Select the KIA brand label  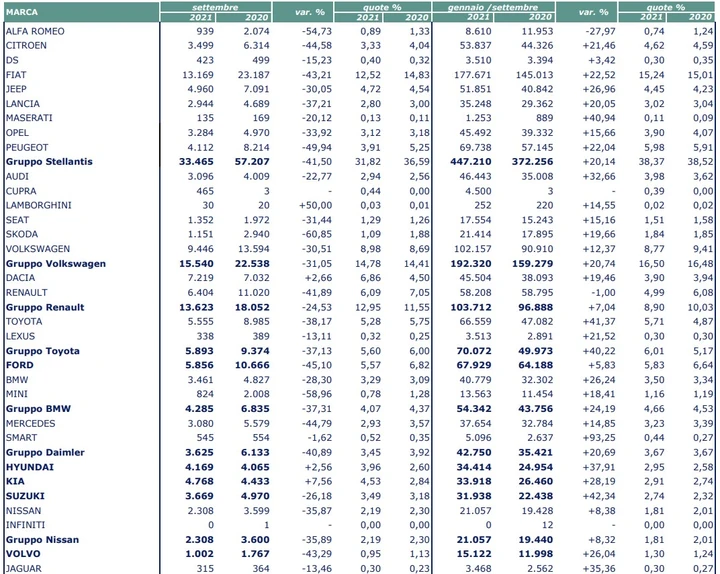[x=15, y=481]
